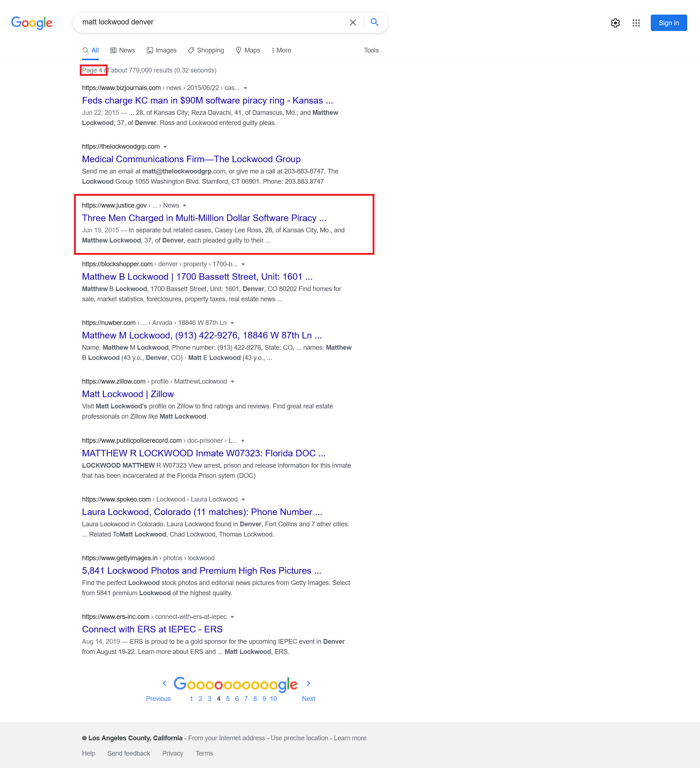Click the Google logo

[x=32, y=23]
